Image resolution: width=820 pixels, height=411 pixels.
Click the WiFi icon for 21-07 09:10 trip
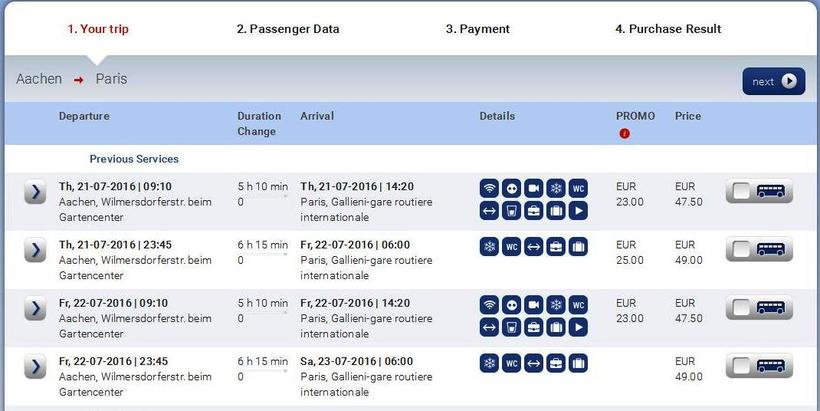tap(489, 188)
